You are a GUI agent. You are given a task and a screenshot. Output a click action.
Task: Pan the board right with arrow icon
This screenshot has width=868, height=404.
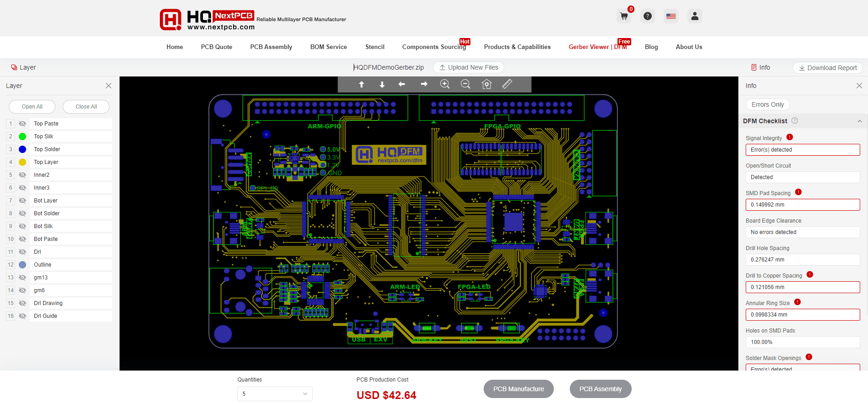(424, 84)
